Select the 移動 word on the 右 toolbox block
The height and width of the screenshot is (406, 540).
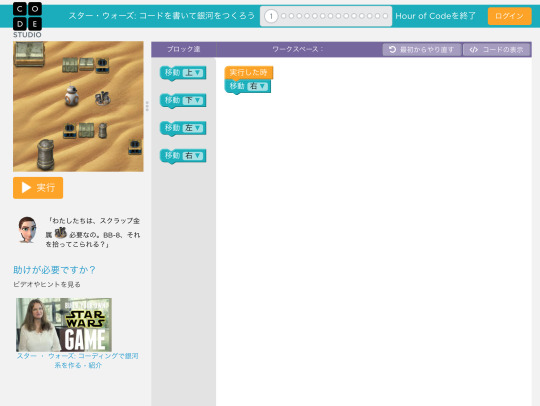(172, 156)
